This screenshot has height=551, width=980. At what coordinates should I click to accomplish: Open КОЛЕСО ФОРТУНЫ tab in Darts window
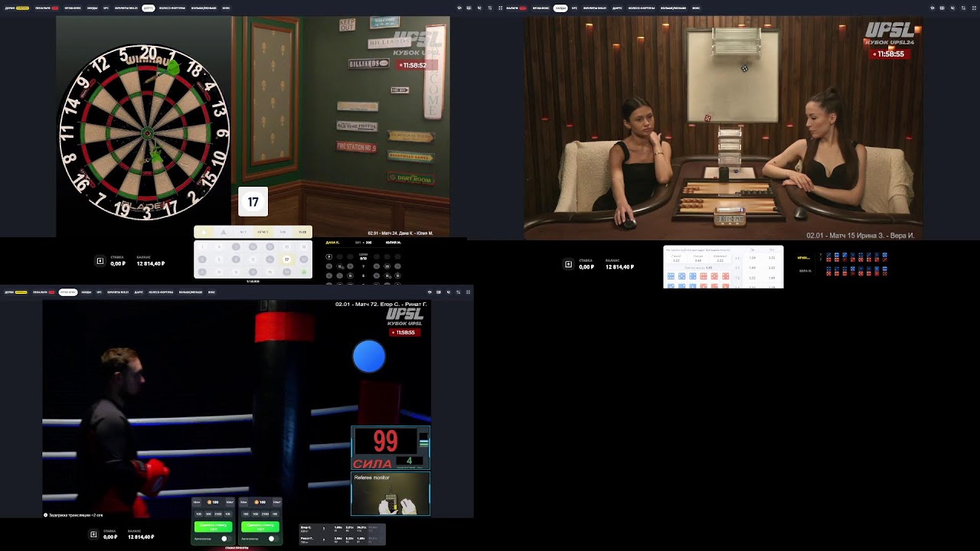click(172, 8)
